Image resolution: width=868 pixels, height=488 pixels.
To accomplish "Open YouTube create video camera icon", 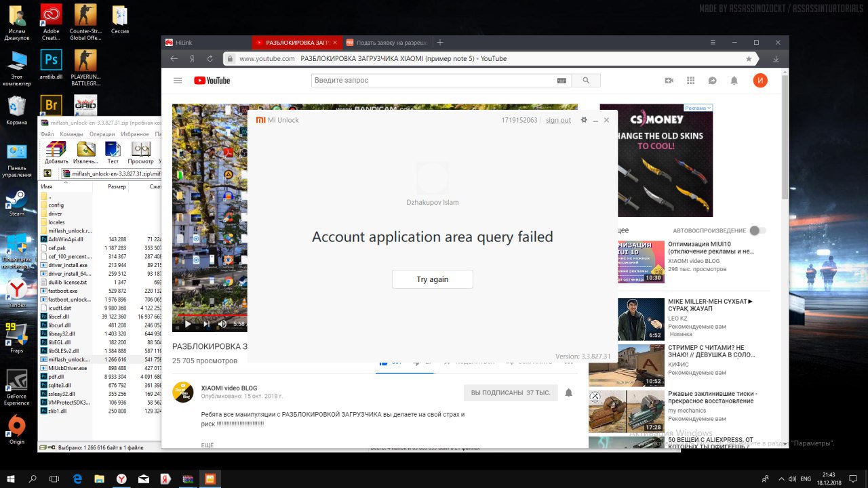I will tap(669, 81).
